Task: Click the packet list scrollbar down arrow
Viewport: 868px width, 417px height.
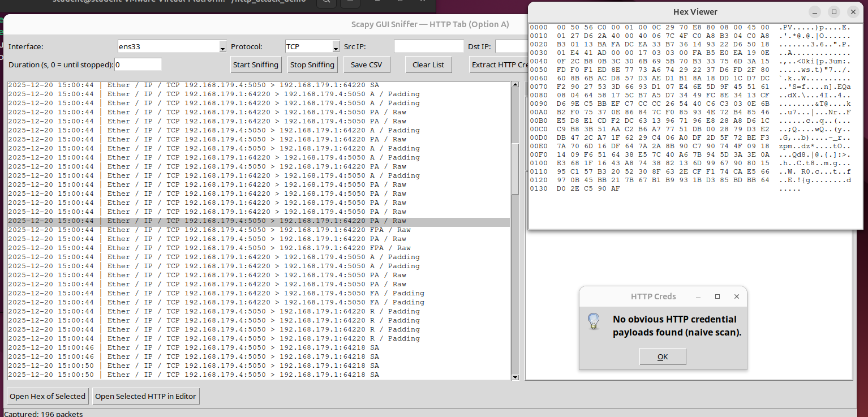Action: 515,377
